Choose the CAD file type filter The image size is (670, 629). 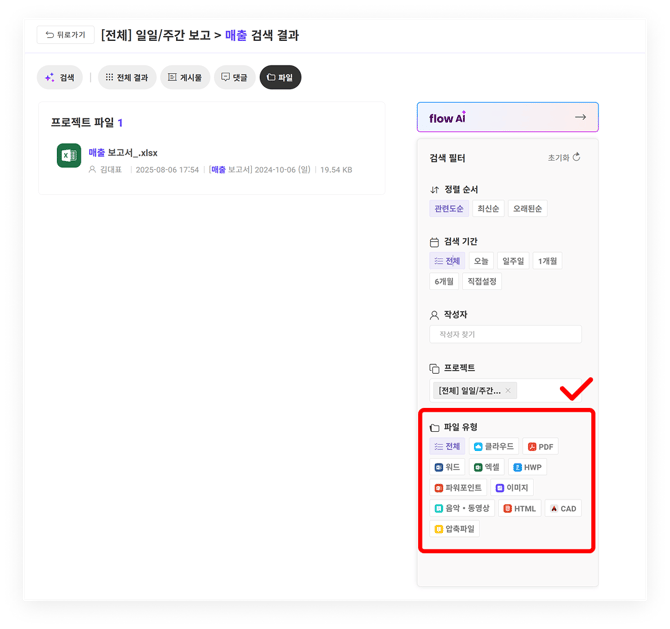tap(563, 509)
